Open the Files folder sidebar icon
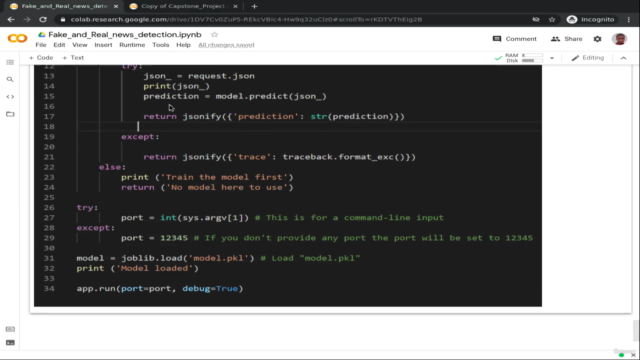This screenshot has width=640, height=360. [10, 114]
